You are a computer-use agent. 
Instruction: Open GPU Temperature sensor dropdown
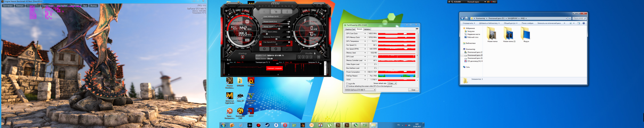coord(365,41)
